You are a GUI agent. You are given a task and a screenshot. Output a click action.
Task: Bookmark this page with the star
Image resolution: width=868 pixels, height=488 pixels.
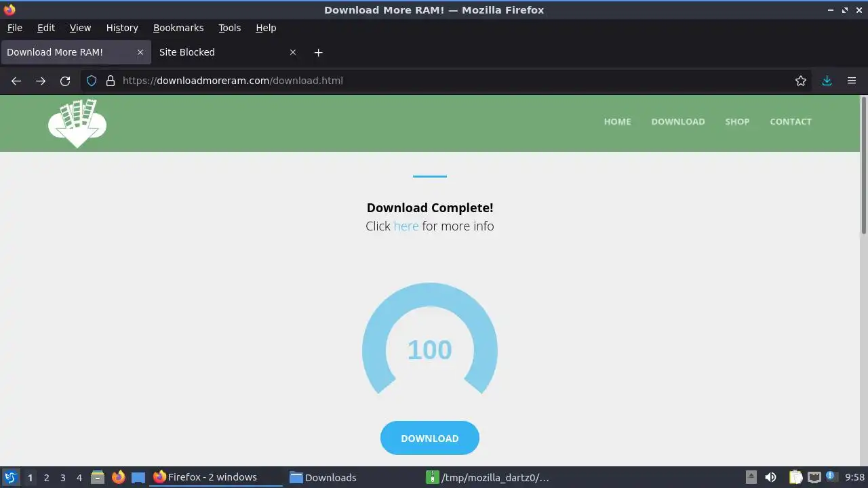click(x=801, y=81)
